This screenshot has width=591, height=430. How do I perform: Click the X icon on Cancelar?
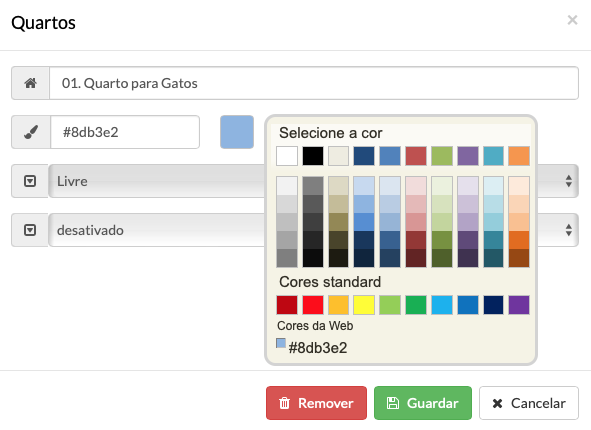[x=498, y=404]
